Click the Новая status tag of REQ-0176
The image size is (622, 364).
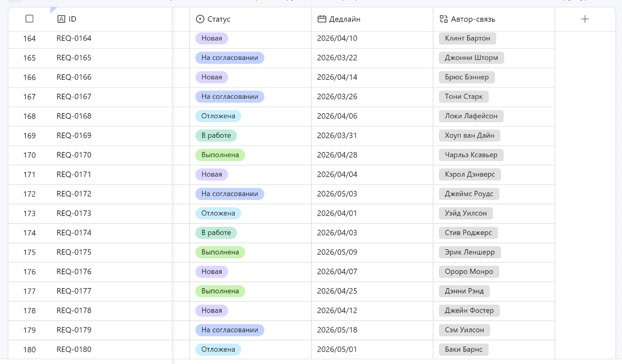click(x=212, y=272)
